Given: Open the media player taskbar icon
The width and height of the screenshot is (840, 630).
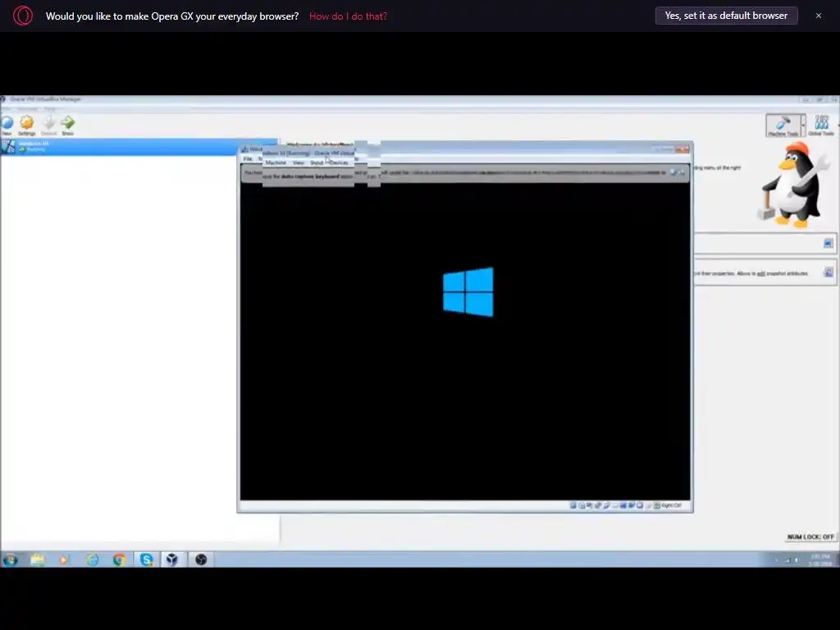Looking at the screenshot, I should coord(64,559).
